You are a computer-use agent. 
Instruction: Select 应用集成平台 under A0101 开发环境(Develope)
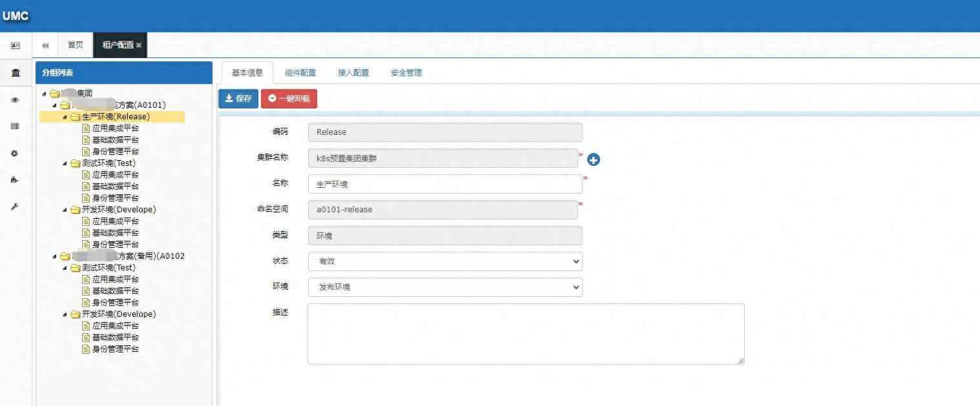116,221
